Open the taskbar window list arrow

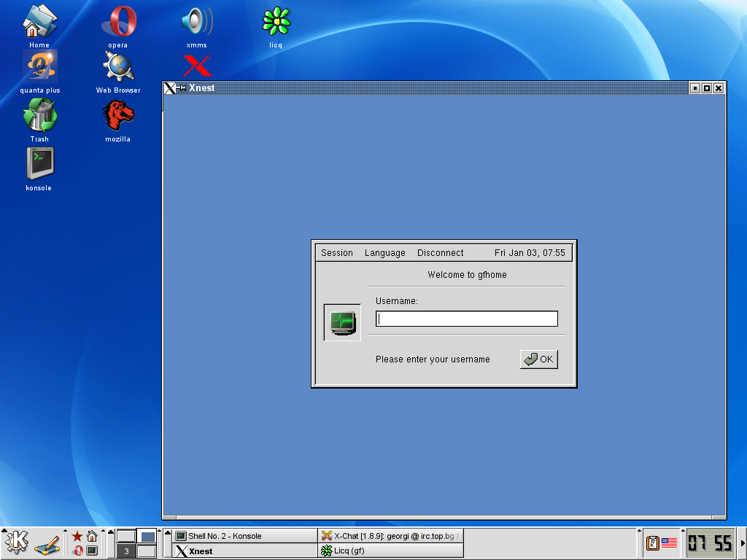[168, 542]
